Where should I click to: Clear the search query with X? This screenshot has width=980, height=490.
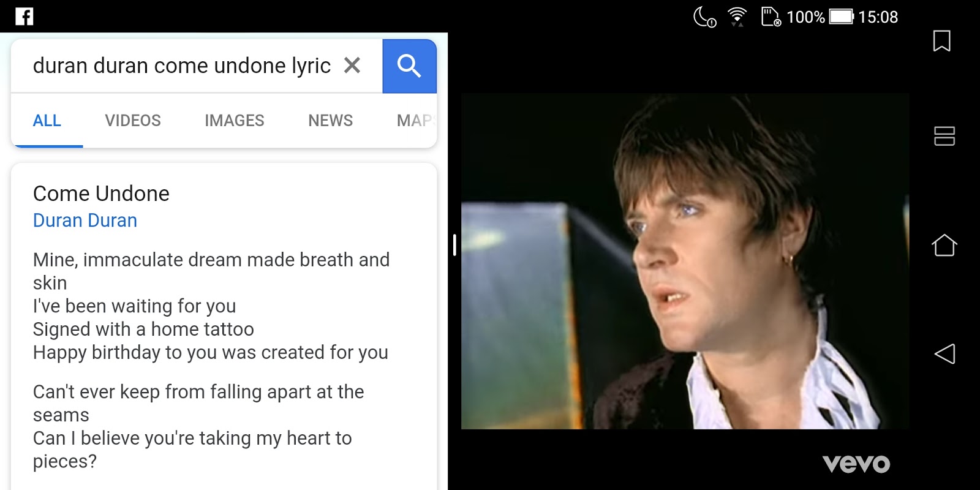352,65
